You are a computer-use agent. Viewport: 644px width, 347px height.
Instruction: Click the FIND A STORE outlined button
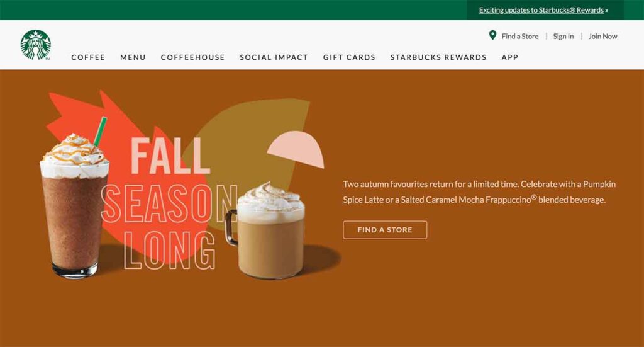[385, 230]
